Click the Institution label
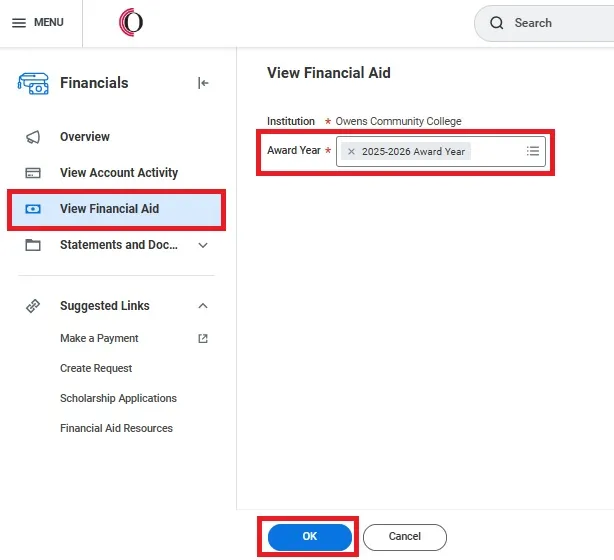 tap(291, 121)
